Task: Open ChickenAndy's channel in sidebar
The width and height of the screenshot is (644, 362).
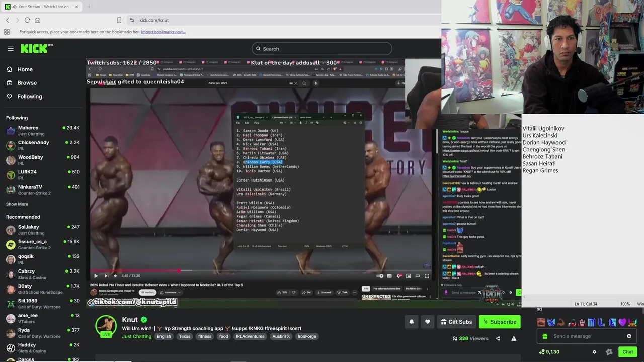Action: pos(43,145)
